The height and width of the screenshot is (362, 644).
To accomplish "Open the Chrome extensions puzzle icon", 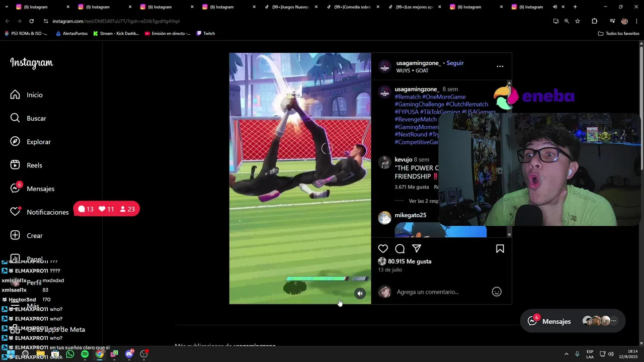I will tap(594, 21).
